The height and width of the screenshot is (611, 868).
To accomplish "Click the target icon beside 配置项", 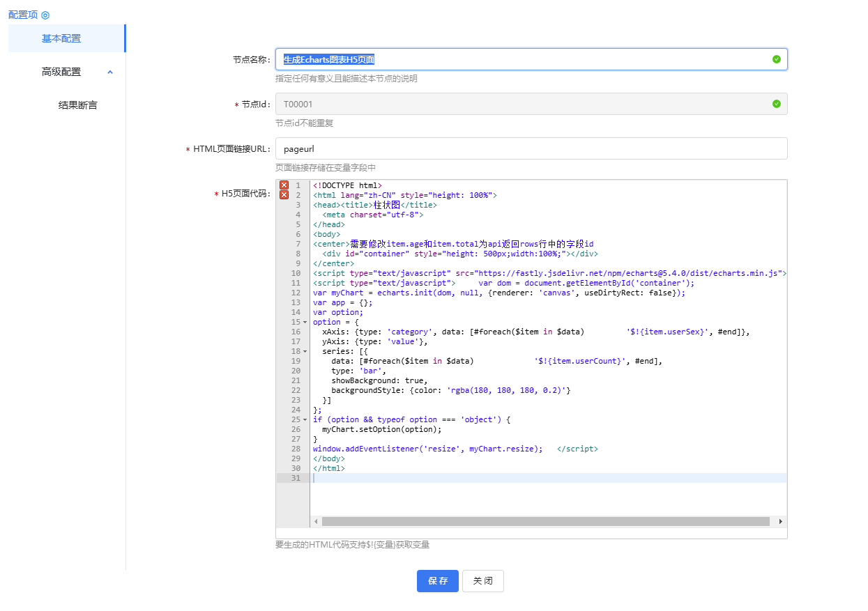I will (x=45, y=15).
